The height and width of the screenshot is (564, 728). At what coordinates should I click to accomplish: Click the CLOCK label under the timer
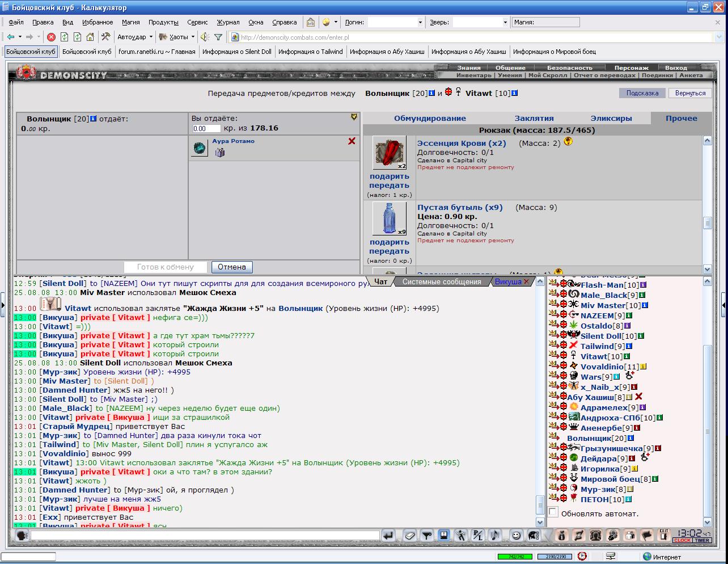[682, 540]
